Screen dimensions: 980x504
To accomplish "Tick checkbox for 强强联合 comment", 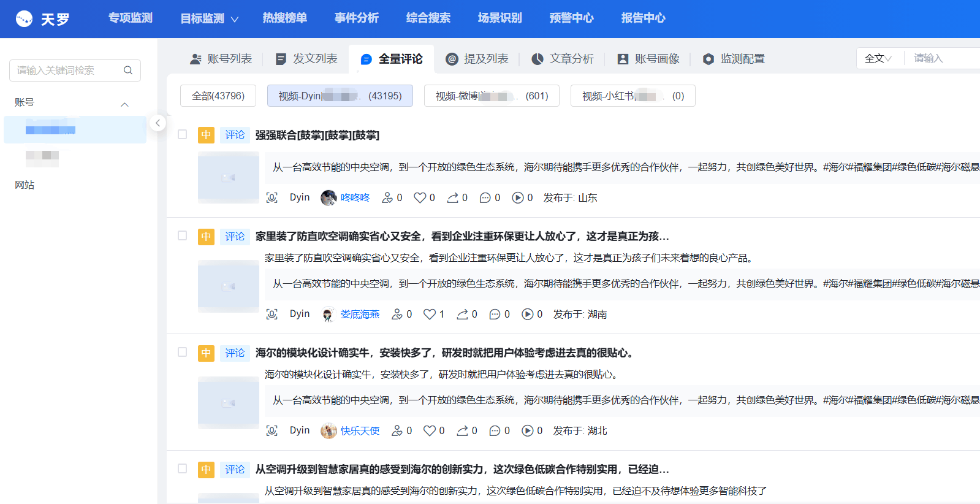I will pos(182,134).
